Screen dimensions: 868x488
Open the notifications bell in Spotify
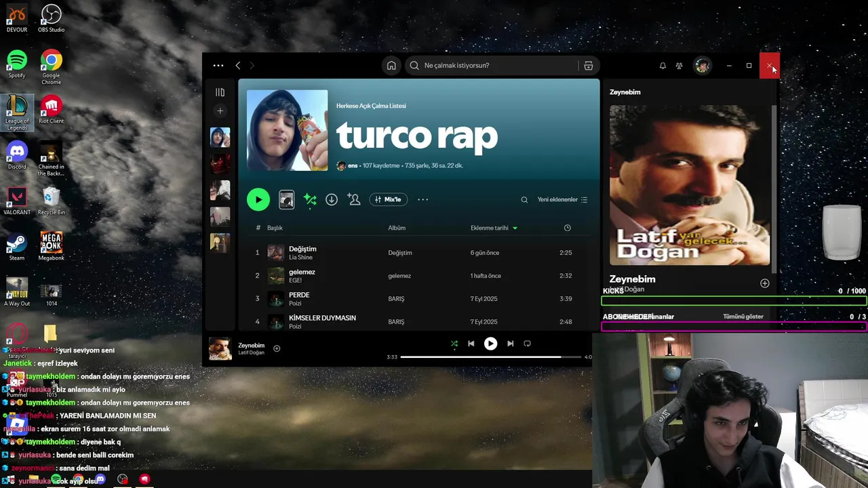pos(663,66)
